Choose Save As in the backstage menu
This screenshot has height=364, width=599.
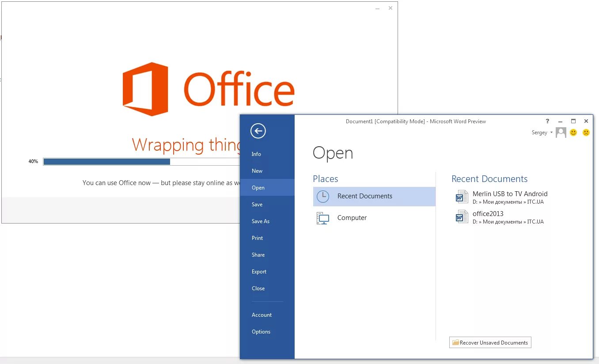tap(267, 221)
